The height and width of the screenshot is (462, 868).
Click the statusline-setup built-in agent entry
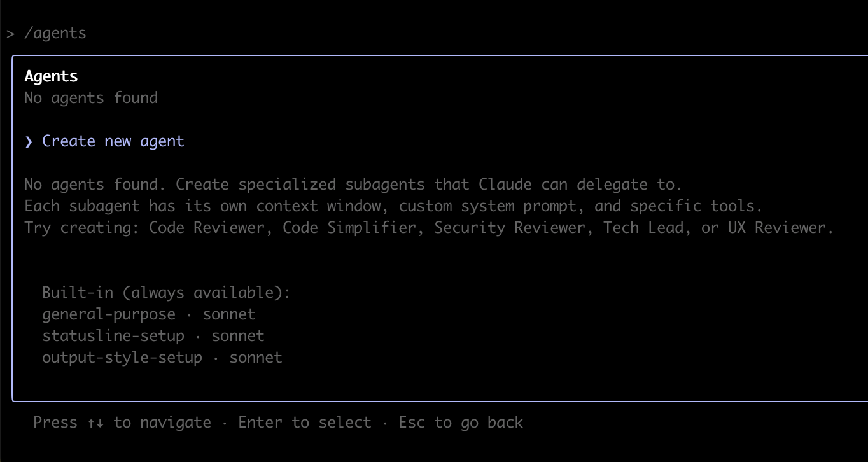coord(113,336)
